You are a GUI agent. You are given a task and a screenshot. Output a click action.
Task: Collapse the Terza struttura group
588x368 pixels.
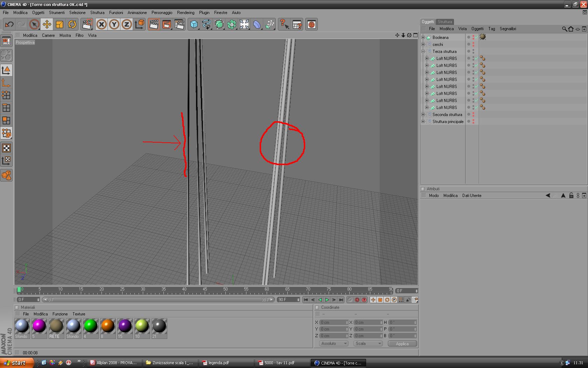click(423, 52)
